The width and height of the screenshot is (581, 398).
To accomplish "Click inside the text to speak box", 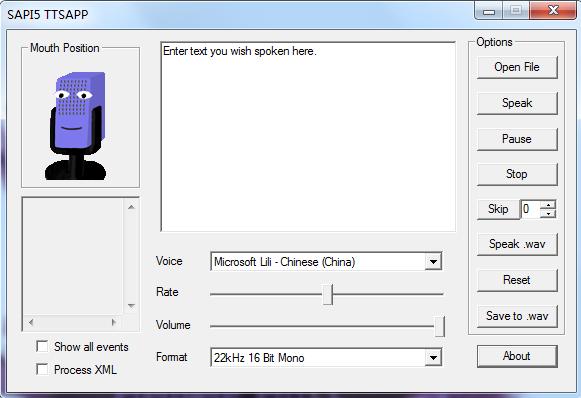I will pyautogui.click(x=308, y=137).
